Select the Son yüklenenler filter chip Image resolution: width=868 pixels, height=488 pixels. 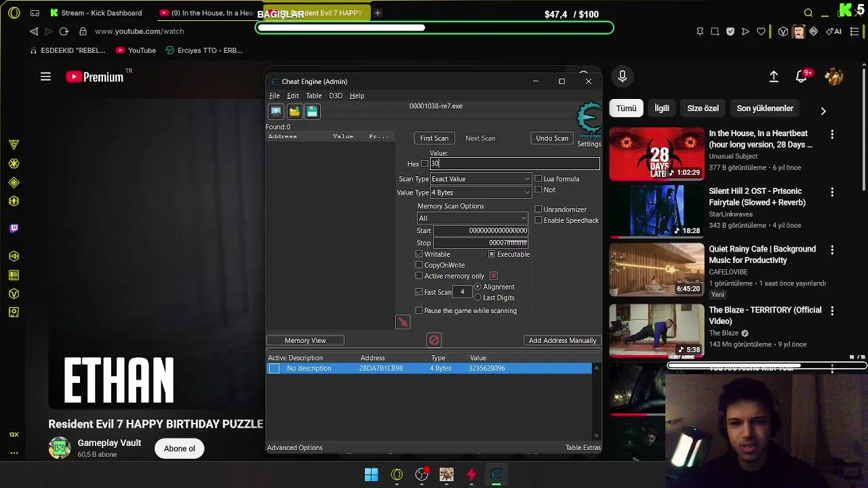pyautogui.click(x=765, y=108)
